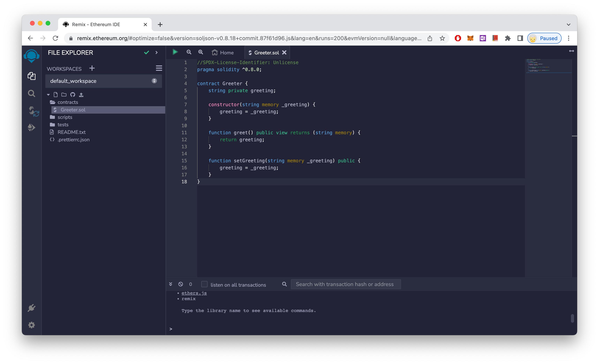Screen dimensions: 599x364
Task: Clone from GitHub icon in explorer
Action: pos(73,95)
